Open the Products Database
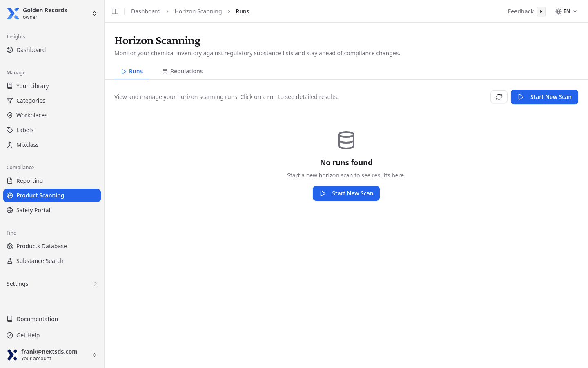Screen dimensions: 588x368 click(42, 246)
